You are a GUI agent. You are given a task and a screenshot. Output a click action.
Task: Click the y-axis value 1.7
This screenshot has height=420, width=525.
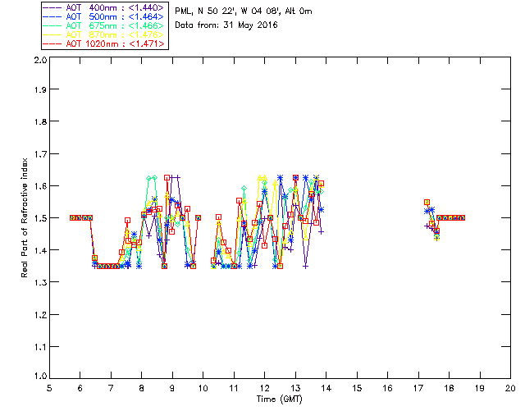(x=40, y=154)
